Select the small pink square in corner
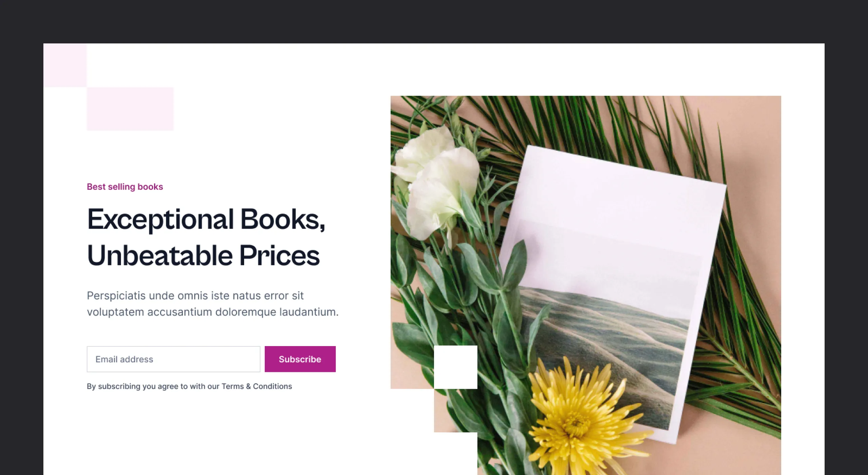Viewport: 868px width, 475px height. [x=65, y=65]
